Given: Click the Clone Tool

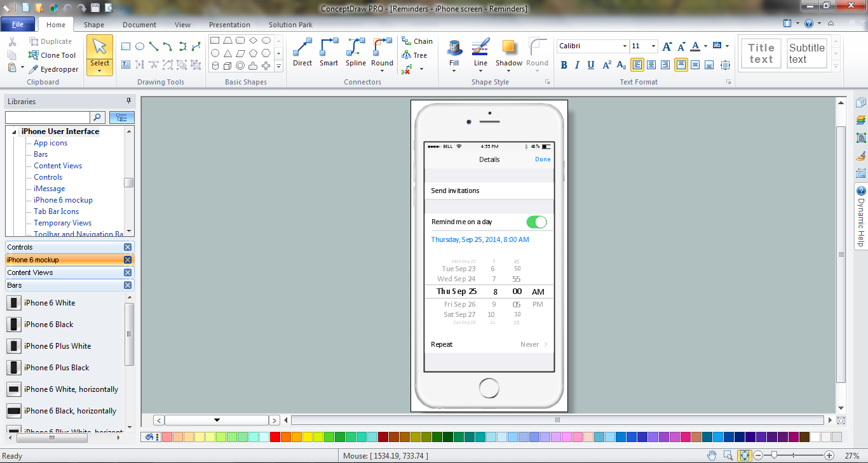Looking at the screenshot, I should [x=52, y=55].
